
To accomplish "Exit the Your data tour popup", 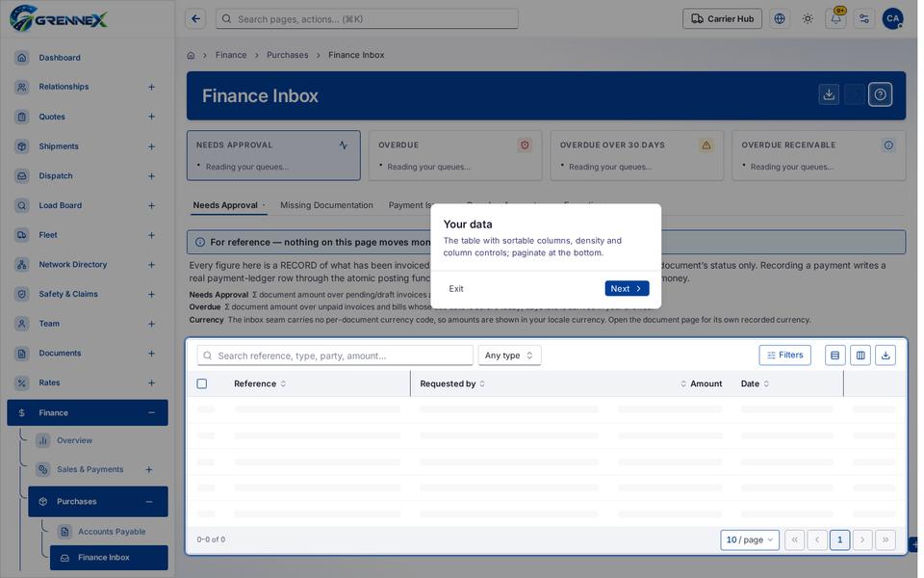I will (456, 288).
